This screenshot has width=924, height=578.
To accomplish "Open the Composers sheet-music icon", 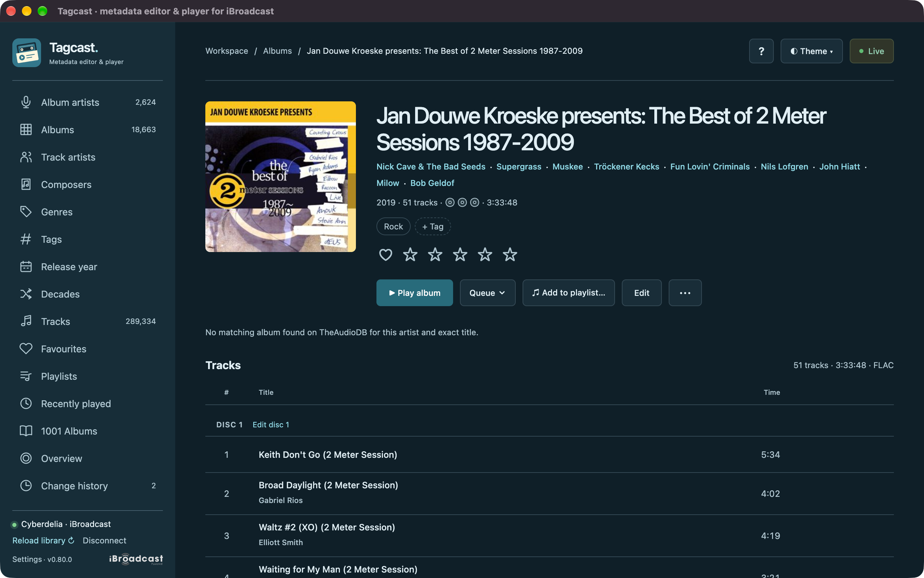I will pos(26,184).
